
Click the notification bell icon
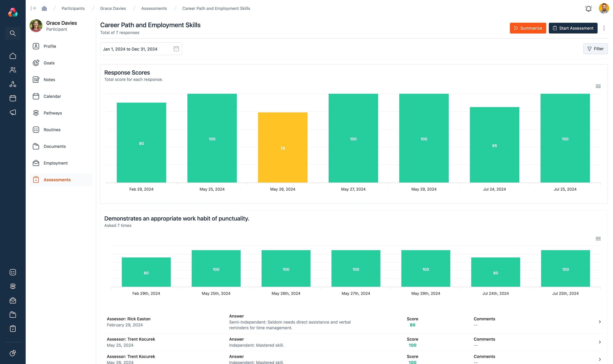click(588, 8)
